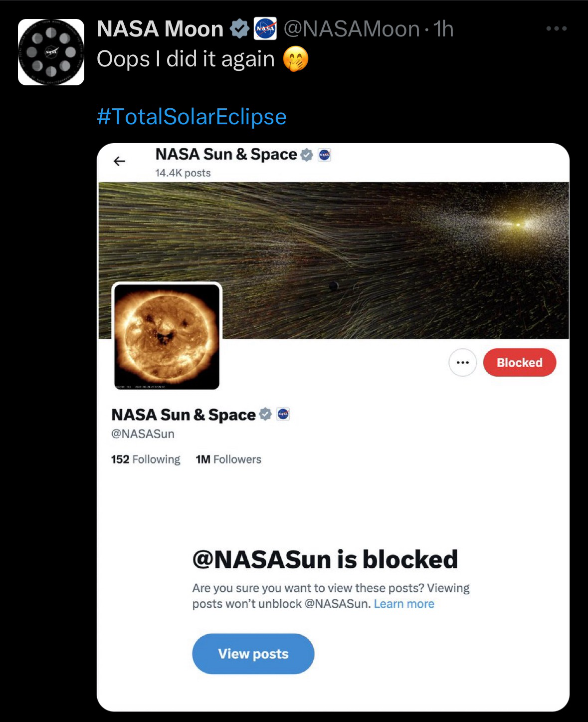This screenshot has width=588, height=722.
Task: Toggle the red Blocked button
Action: (x=519, y=363)
